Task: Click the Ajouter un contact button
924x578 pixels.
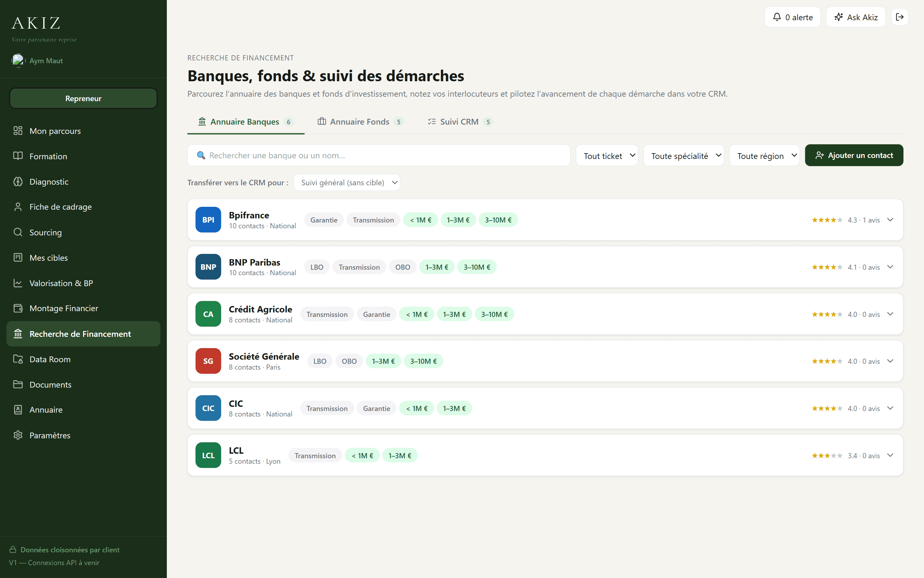Action: point(854,155)
